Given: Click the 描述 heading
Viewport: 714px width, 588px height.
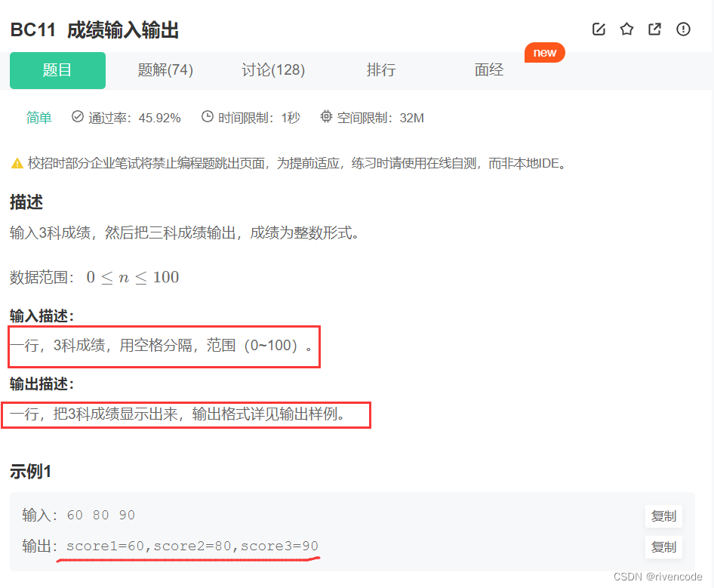Looking at the screenshot, I should (26, 202).
